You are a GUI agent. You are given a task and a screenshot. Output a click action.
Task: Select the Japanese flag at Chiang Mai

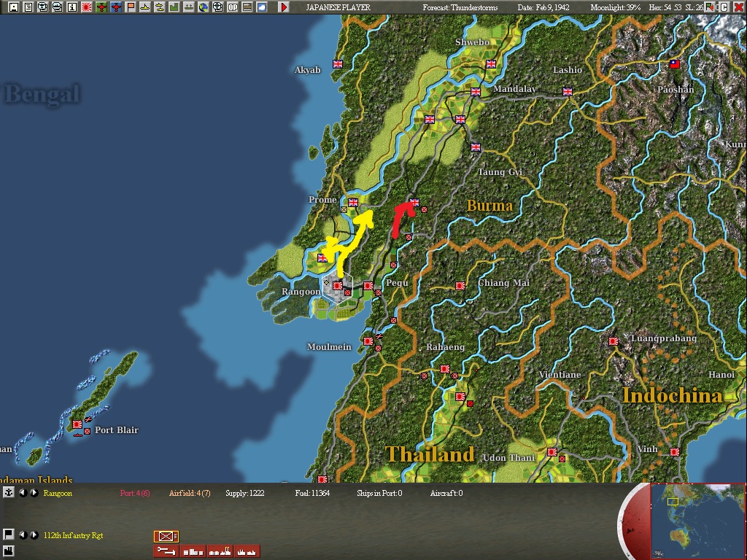click(460, 286)
